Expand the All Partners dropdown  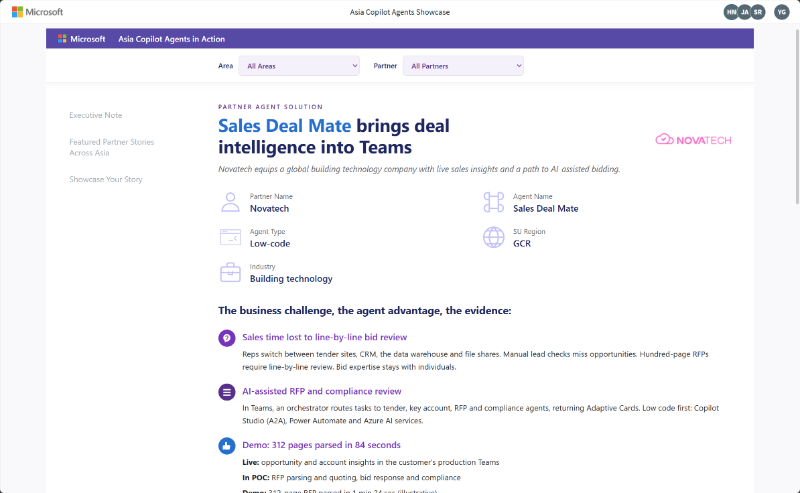point(463,66)
